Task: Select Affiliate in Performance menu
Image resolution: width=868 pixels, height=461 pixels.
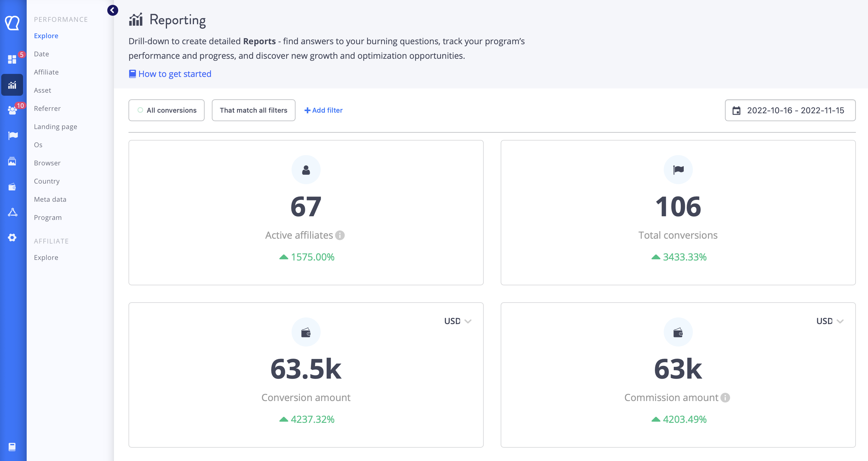Action: (46, 72)
